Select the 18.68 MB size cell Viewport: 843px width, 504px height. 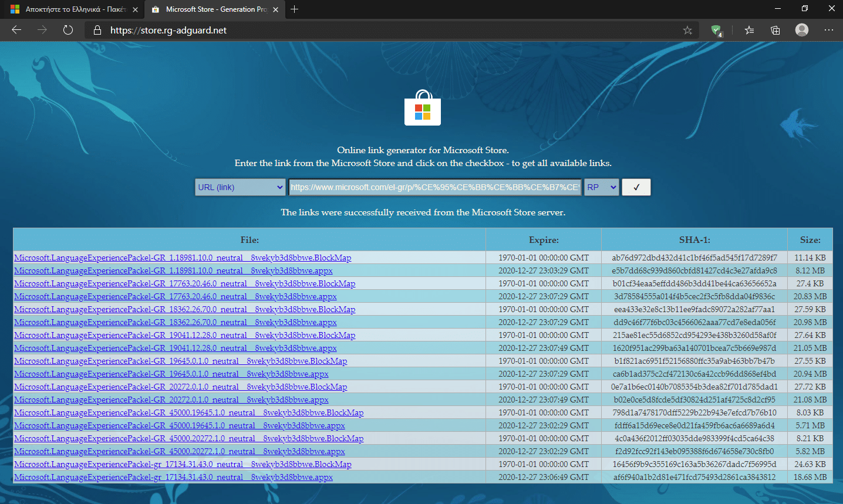point(810,477)
